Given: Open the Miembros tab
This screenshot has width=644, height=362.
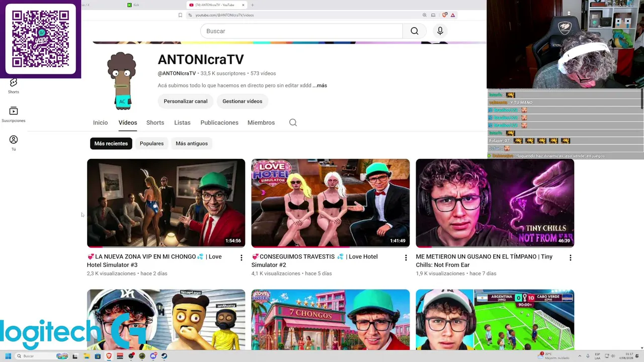Looking at the screenshot, I should pyautogui.click(x=261, y=123).
